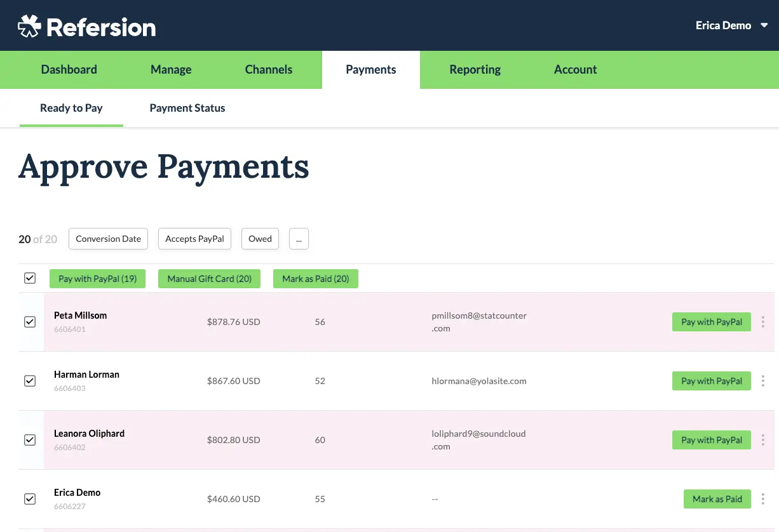
Task: Click the "..." more filters button
Action: (x=299, y=239)
